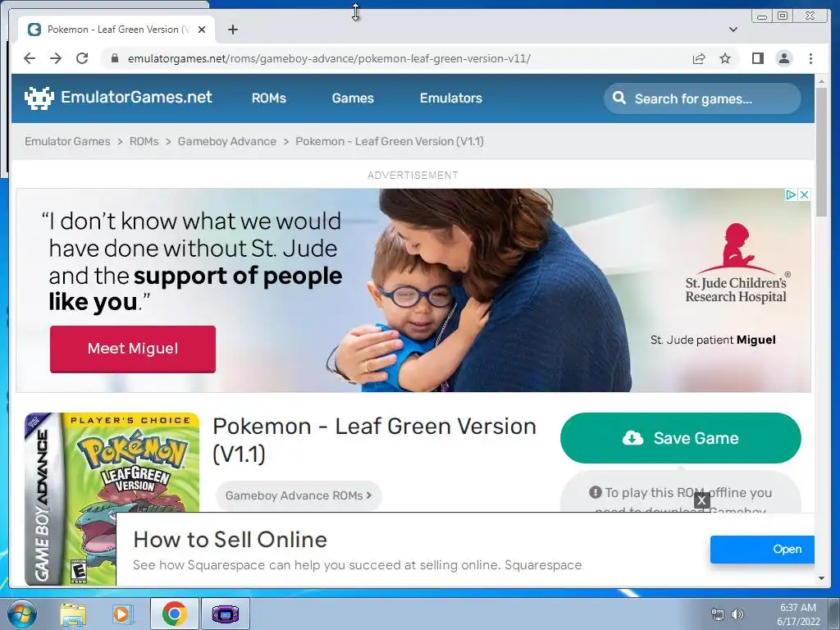The height and width of the screenshot is (630, 840).
Task: Open the AdChoices icon on banner
Action: (x=790, y=195)
